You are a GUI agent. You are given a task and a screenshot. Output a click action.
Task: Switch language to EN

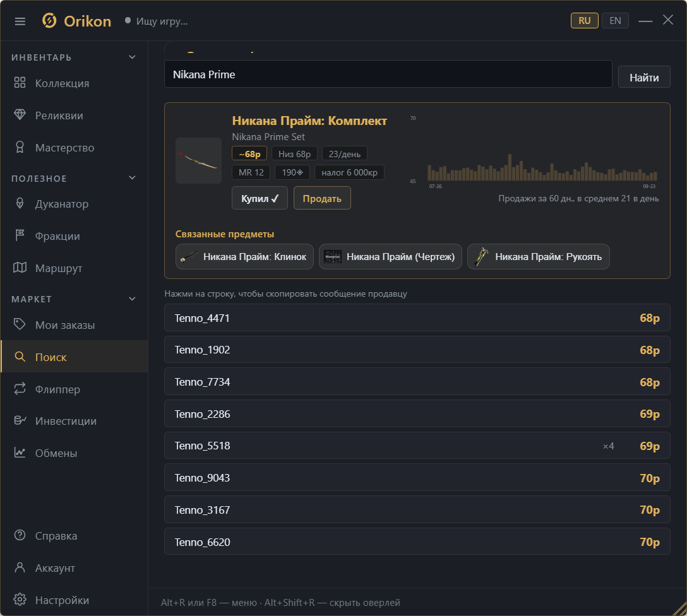tap(615, 21)
